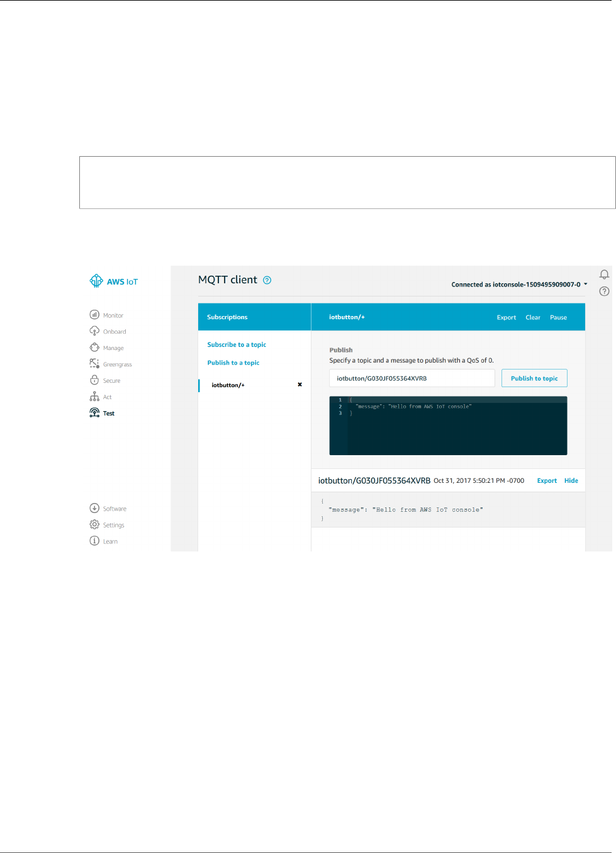
Task: Click the Subscribe to a topic link
Action: (x=237, y=345)
